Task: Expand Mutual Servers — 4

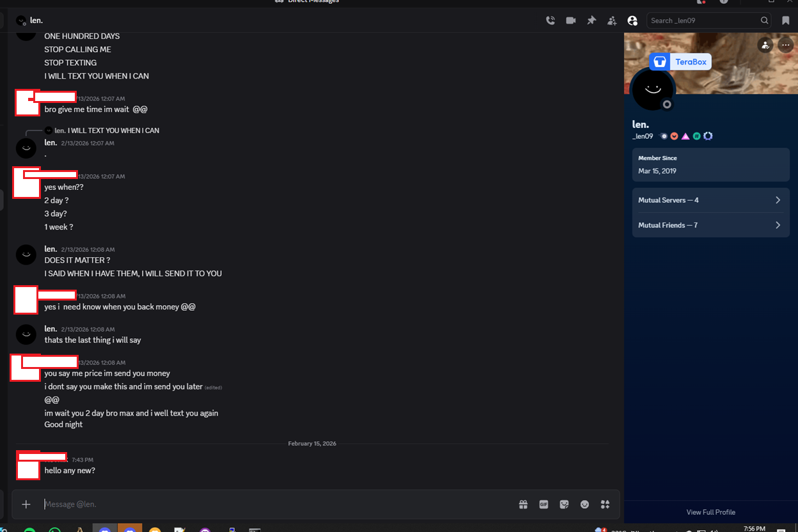Action: (710, 199)
